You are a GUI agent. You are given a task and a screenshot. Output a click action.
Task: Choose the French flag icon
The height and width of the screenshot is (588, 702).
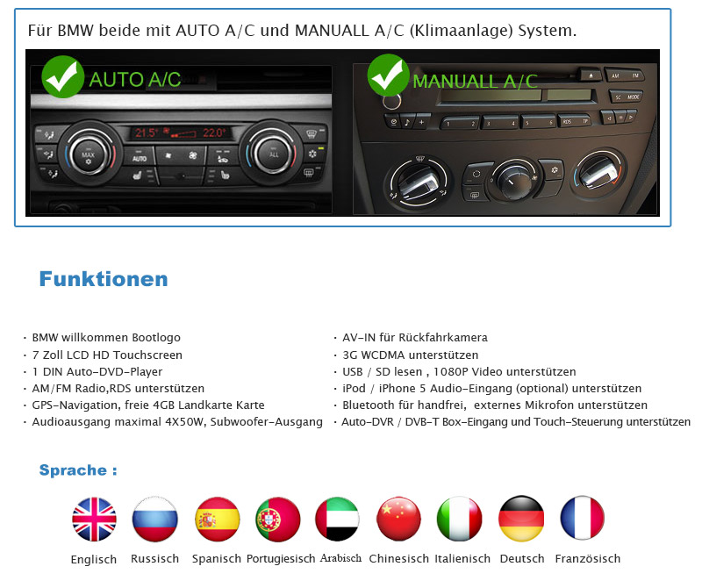(x=583, y=519)
